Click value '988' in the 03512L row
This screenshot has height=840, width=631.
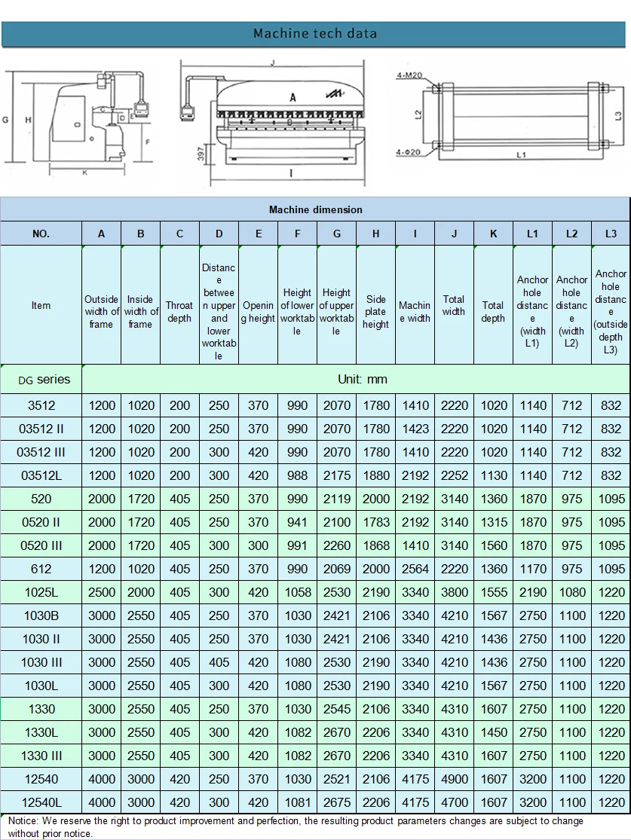[298, 475]
